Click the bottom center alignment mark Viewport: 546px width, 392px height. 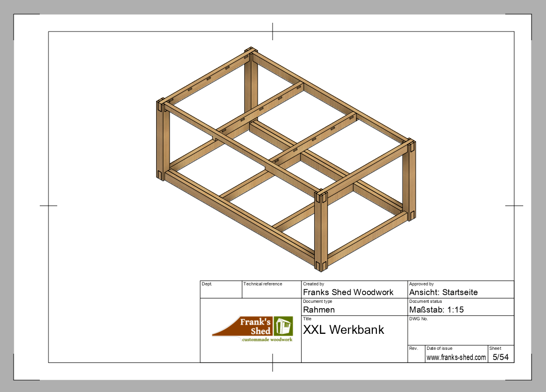(x=273, y=362)
